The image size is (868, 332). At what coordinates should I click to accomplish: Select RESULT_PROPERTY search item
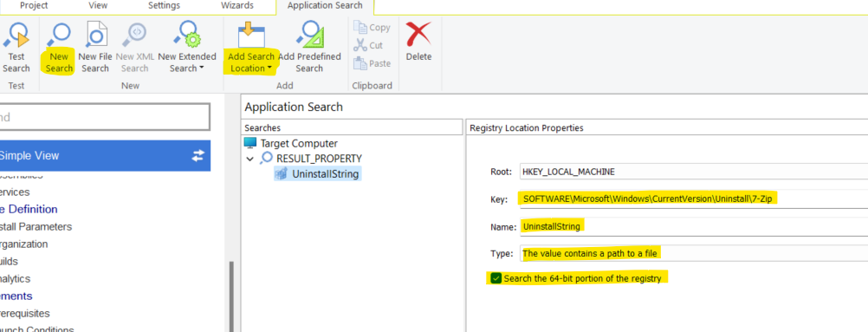319,159
